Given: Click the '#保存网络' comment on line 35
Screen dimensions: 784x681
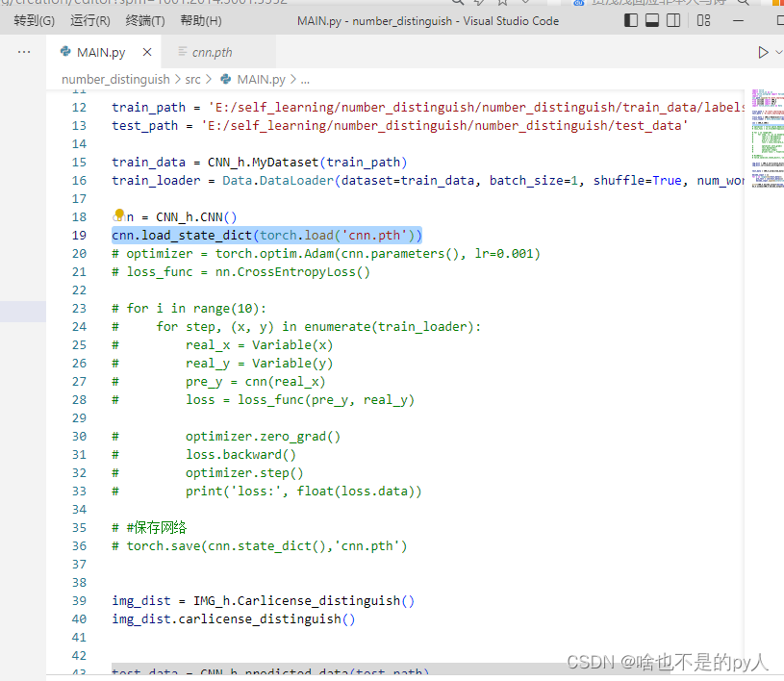Looking at the screenshot, I should click(157, 527).
